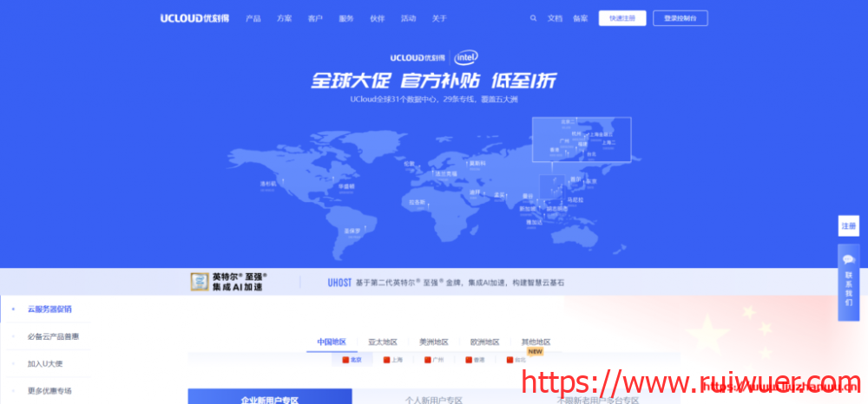Select the 上海 city option
This screenshot has width=868, height=404.
(392, 359)
